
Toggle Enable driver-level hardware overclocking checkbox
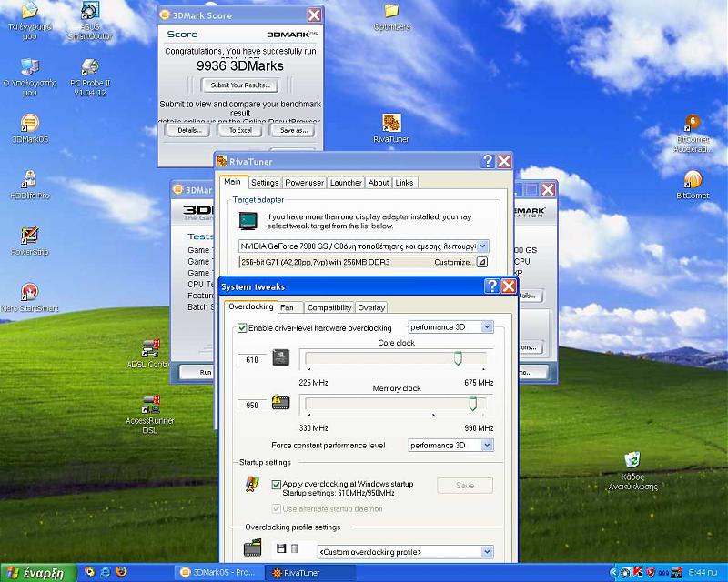[x=242, y=328]
